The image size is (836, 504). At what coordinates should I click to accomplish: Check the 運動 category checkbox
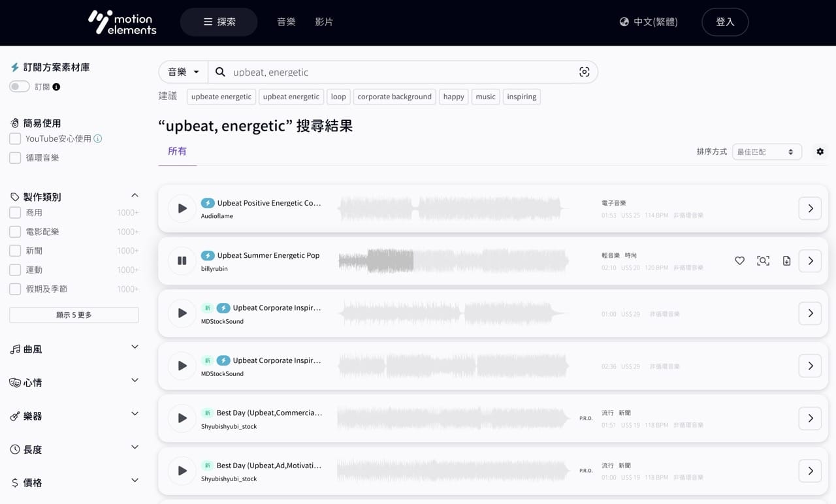15,270
